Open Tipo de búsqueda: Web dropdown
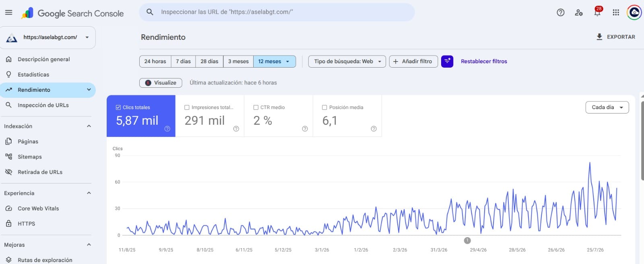 click(347, 61)
